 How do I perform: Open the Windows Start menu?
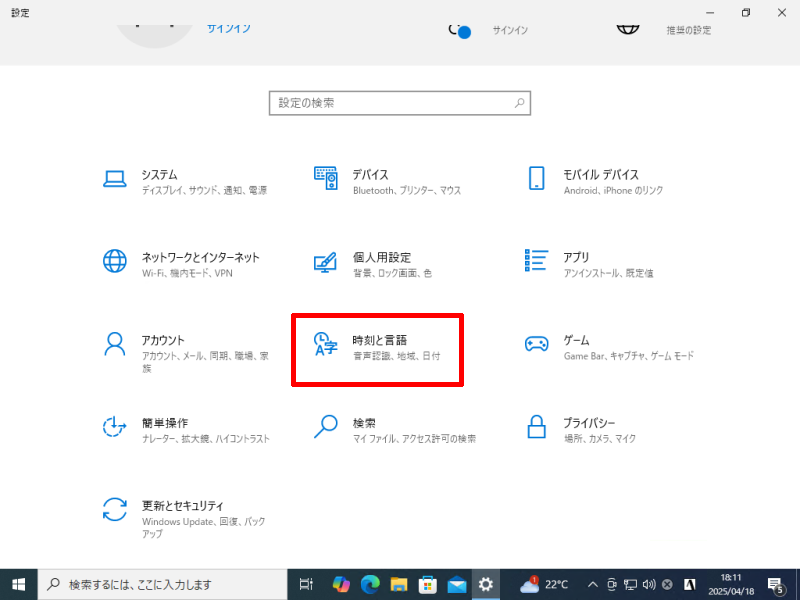click(x=18, y=584)
